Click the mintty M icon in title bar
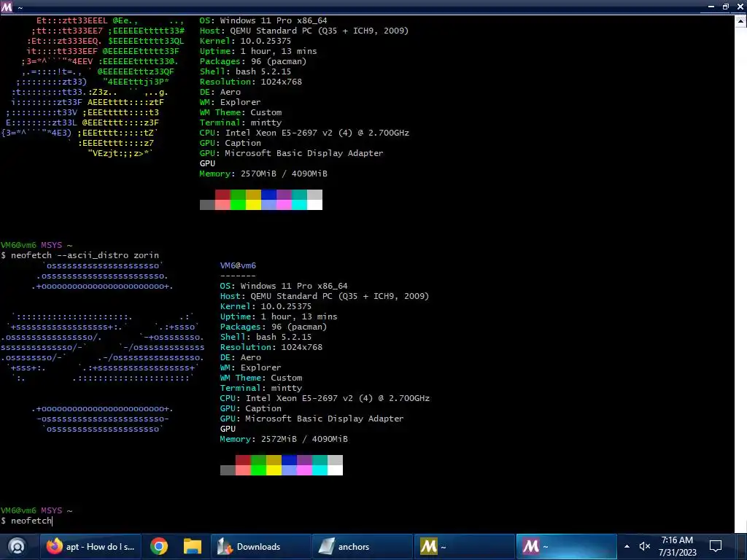 pyautogui.click(x=7, y=7)
